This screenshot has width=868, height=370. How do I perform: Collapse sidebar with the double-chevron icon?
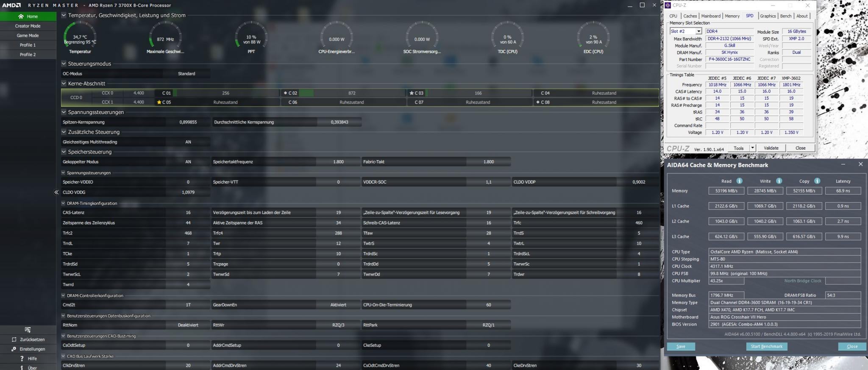56,192
